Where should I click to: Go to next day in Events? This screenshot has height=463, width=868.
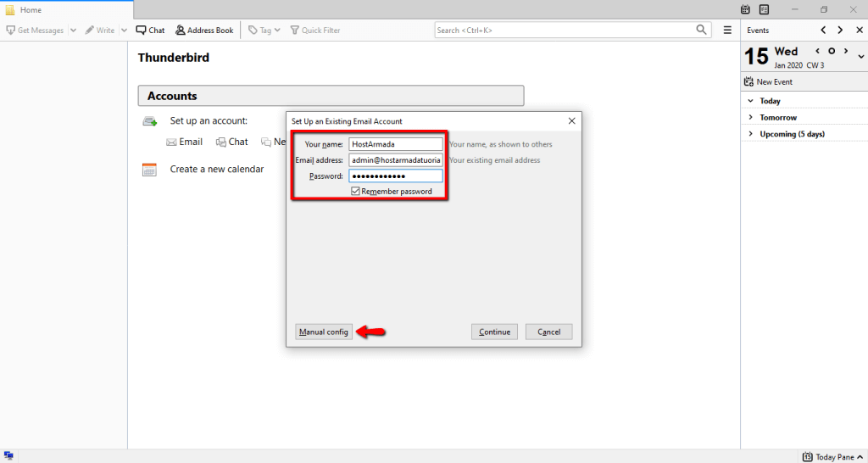point(840,31)
